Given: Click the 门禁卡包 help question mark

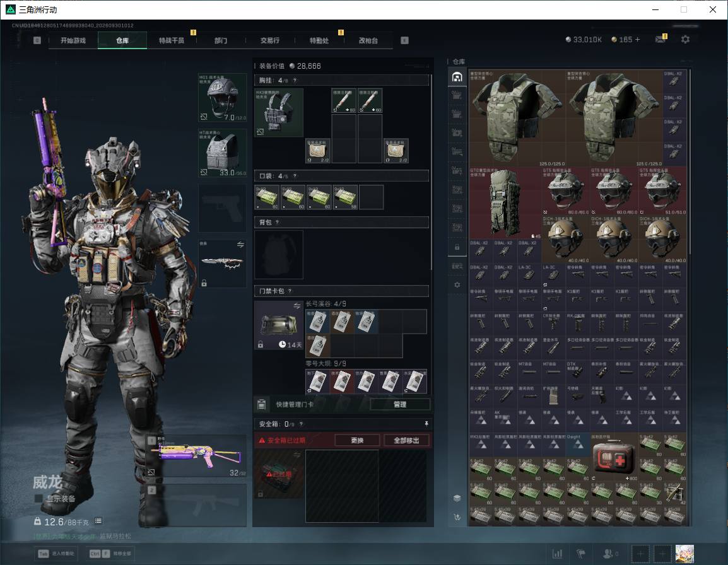Looking at the screenshot, I should coord(290,291).
